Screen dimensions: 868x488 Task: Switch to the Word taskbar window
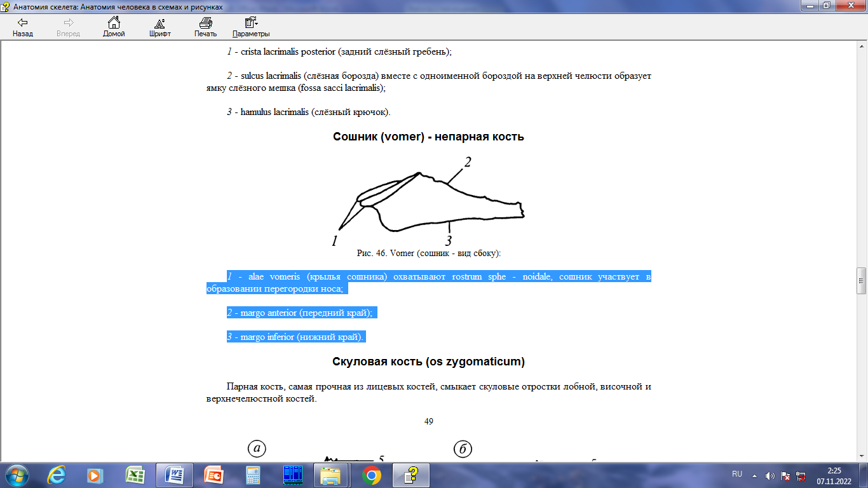coord(174,475)
